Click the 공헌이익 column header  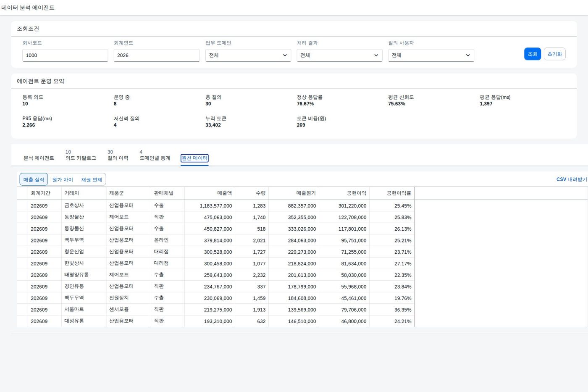point(344,193)
